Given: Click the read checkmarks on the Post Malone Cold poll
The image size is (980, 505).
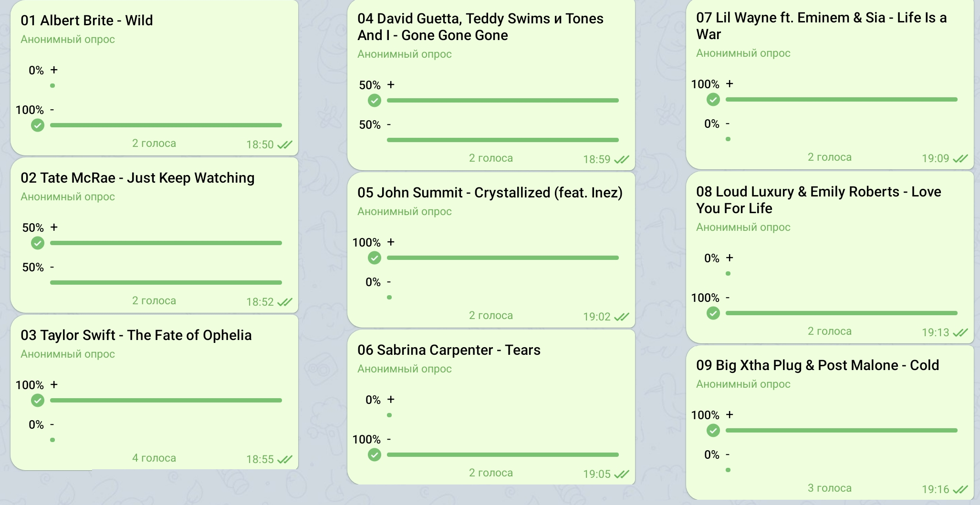Looking at the screenshot, I should coord(960,489).
